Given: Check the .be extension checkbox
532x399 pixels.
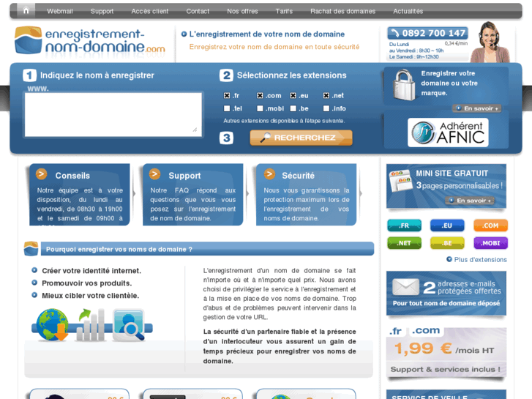Looking at the screenshot, I should tap(293, 108).
